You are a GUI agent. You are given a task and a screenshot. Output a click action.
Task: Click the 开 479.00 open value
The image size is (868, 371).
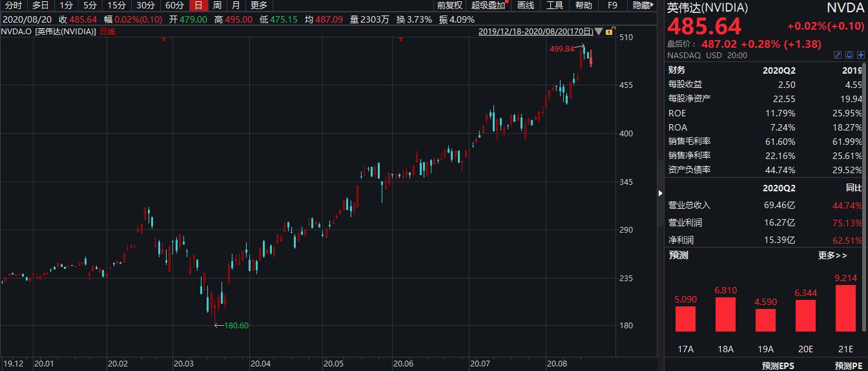[x=189, y=19]
